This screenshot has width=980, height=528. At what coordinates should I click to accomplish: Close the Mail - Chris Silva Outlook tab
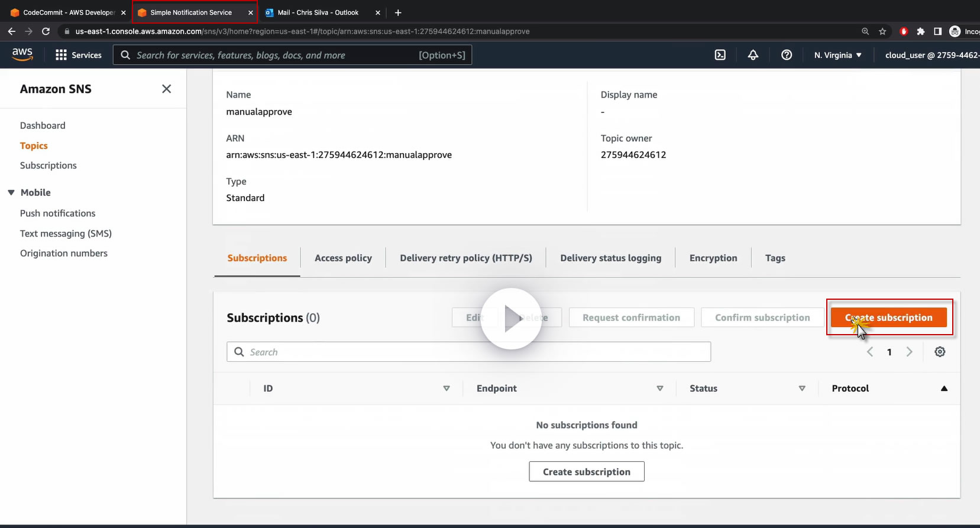(x=378, y=12)
